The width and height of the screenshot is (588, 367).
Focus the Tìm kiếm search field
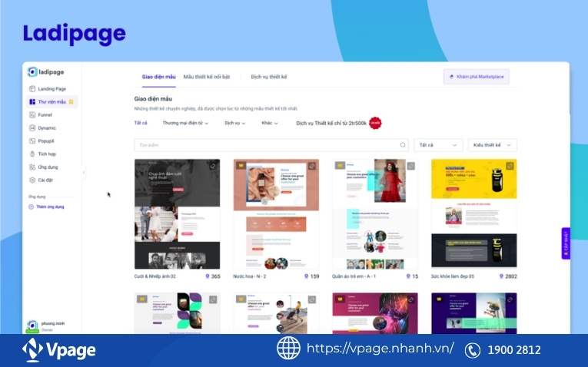point(271,145)
